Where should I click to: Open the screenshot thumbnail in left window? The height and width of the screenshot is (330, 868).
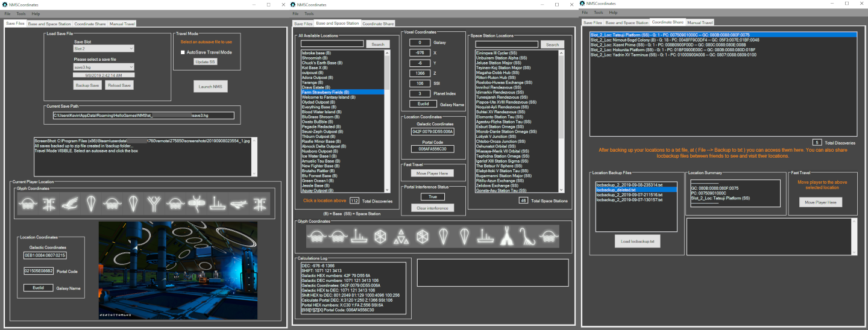pyautogui.click(x=178, y=269)
